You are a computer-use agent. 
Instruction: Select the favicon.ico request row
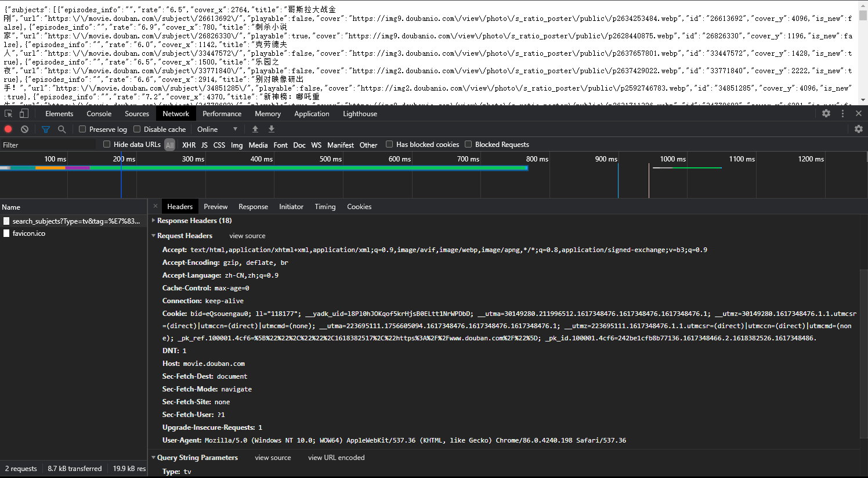coord(74,233)
